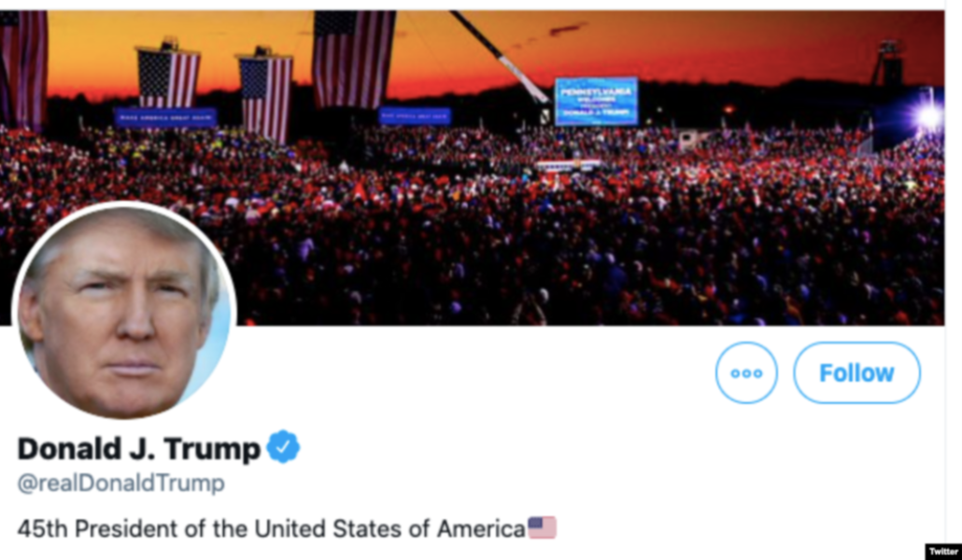962x560 pixels.
Task: Open the circular profile picture
Action: [x=124, y=311]
